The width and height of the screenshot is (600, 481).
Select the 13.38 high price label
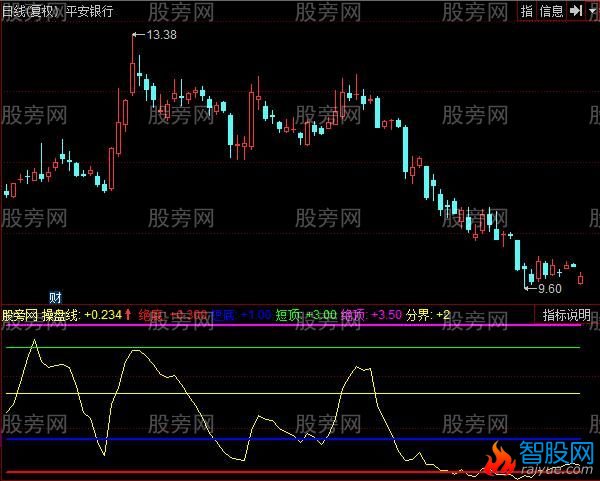pos(161,35)
